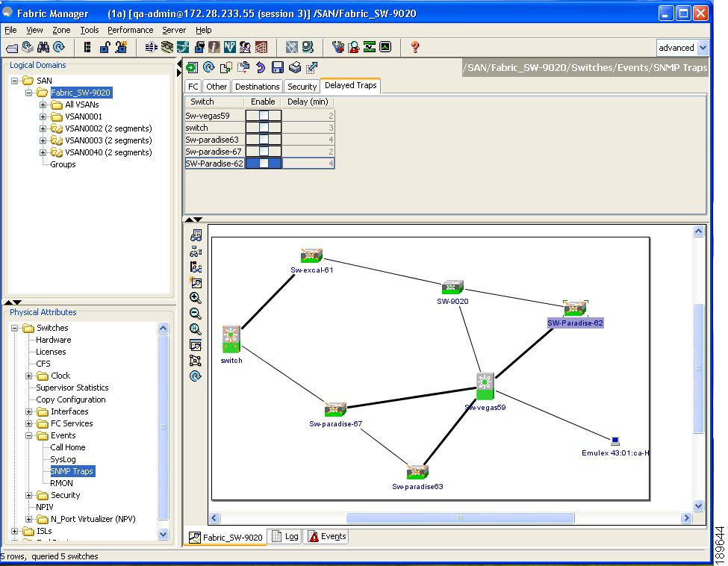Click the map vertical scrollbar down arrow

(x=698, y=506)
